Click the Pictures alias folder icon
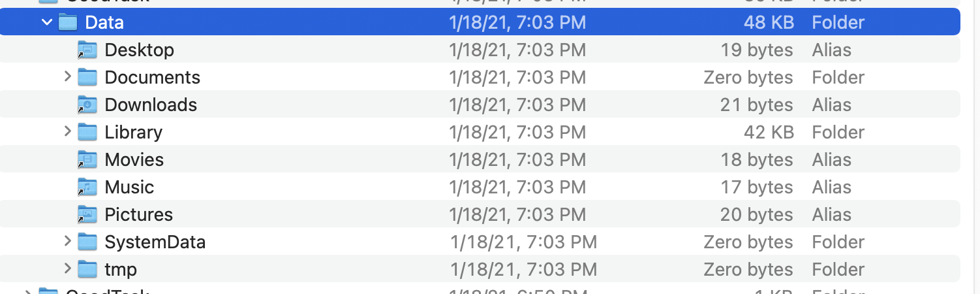The width and height of the screenshot is (980, 294). coord(87,214)
